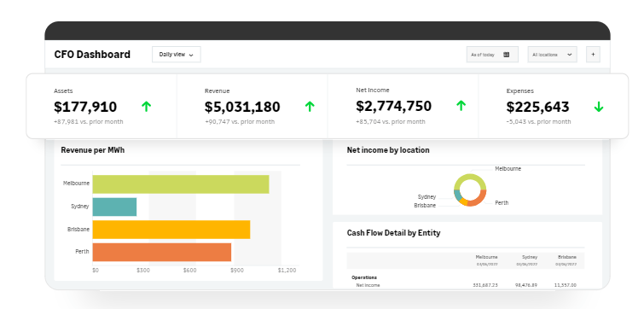Image resolution: width=644 pixels, height=309 pixels.
Task: Click the Sydney label beside donut chart
Action: [x=426, y=197]
